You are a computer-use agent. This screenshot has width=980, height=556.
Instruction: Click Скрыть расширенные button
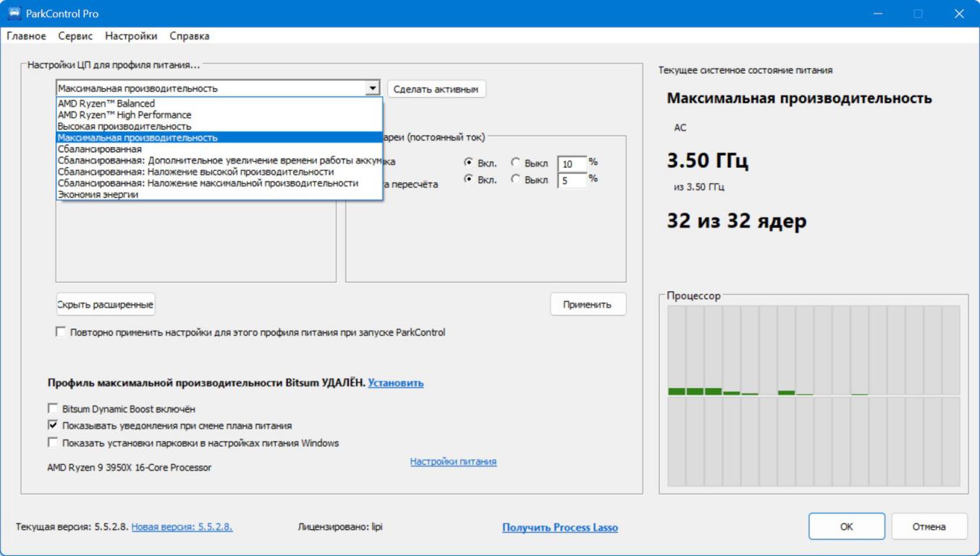click(x=106, y=305)
